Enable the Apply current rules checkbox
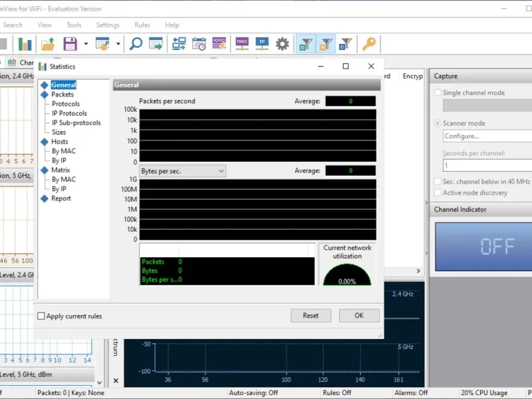532x399 pixels. point(42,316)
